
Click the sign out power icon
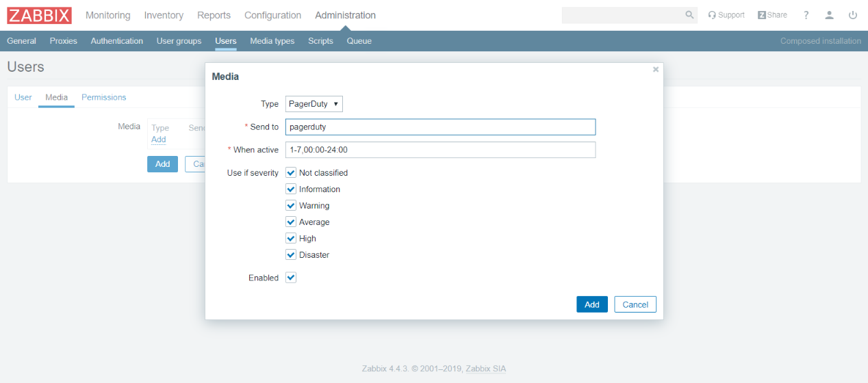852,15
